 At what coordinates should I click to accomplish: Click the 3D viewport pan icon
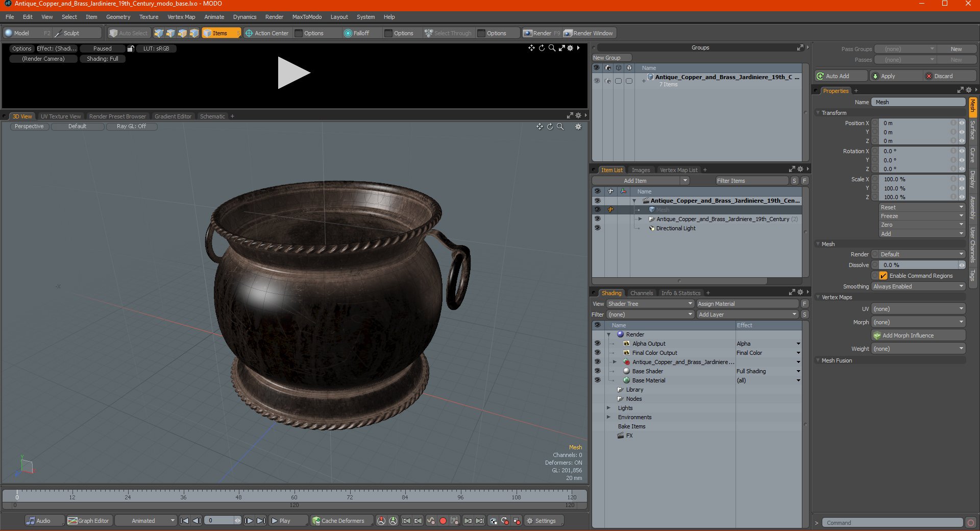[x=540, y=127]
